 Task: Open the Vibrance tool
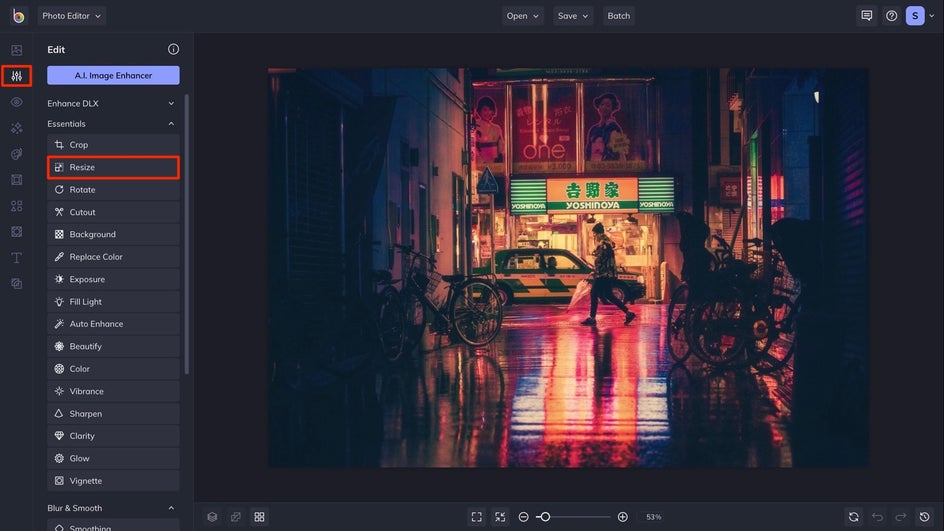pos(113,391)
